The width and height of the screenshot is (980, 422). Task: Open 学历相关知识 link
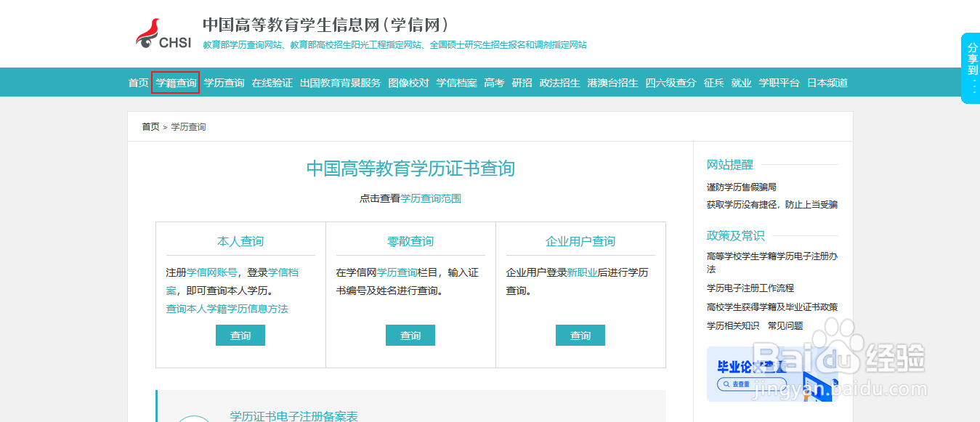click(x=733, y=326)
